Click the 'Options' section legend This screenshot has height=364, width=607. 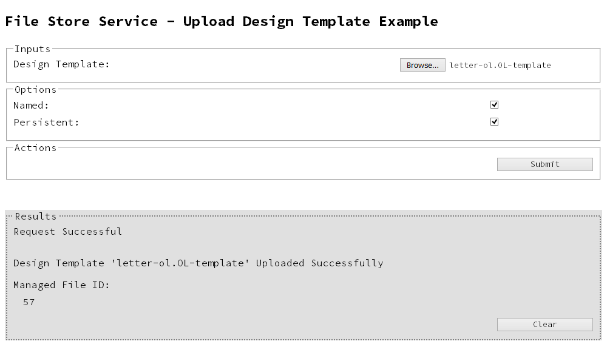(x=35, y=90)
